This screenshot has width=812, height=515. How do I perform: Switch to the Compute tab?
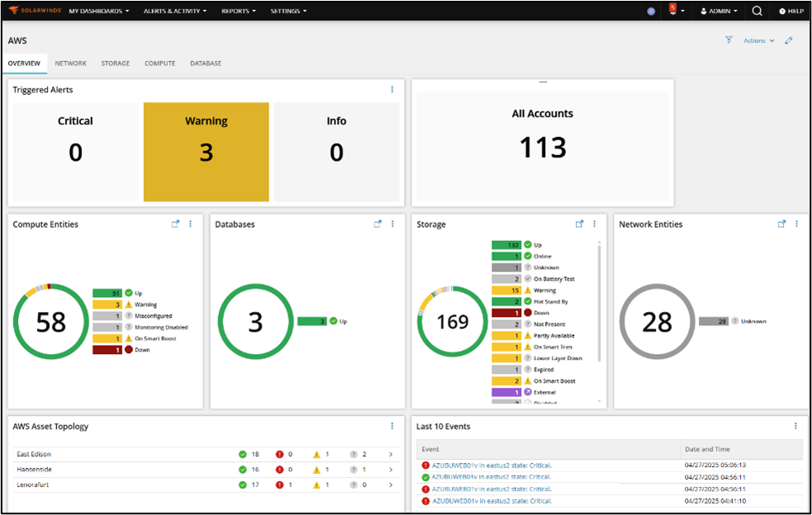point(160,64)
